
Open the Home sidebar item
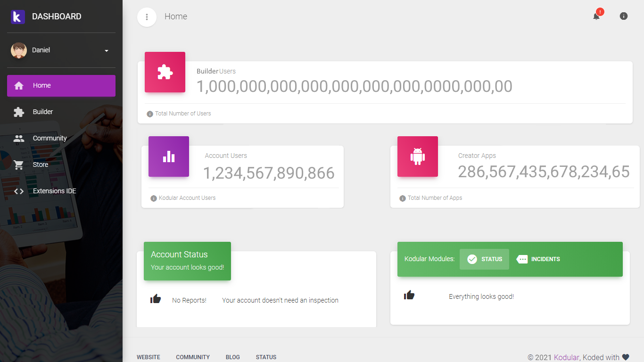61,86
